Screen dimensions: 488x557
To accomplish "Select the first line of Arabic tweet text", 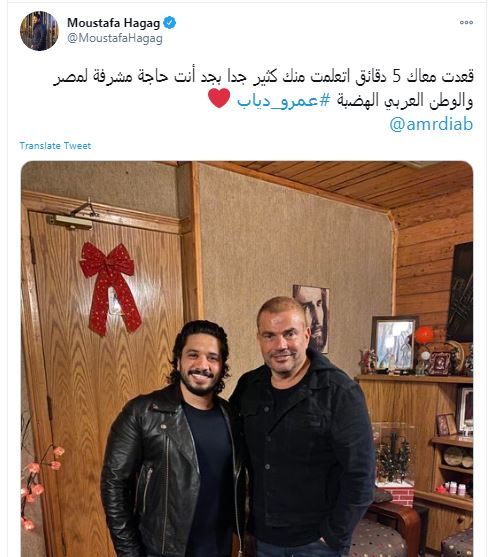I will (263, 77).
